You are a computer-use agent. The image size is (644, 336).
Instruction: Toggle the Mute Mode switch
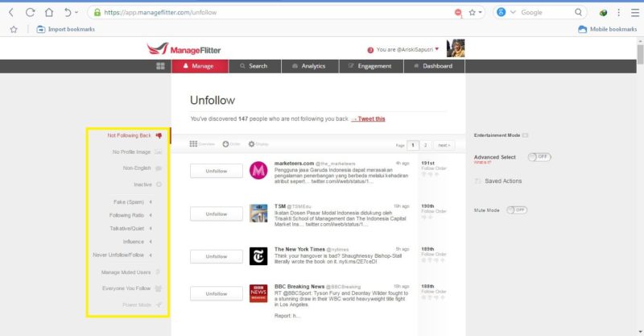click(x=517, y=210)
